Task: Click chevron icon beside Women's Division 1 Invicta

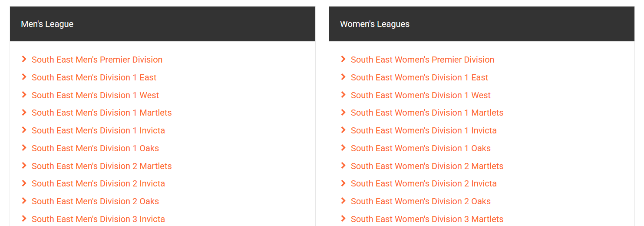Action: click(343, 130)
